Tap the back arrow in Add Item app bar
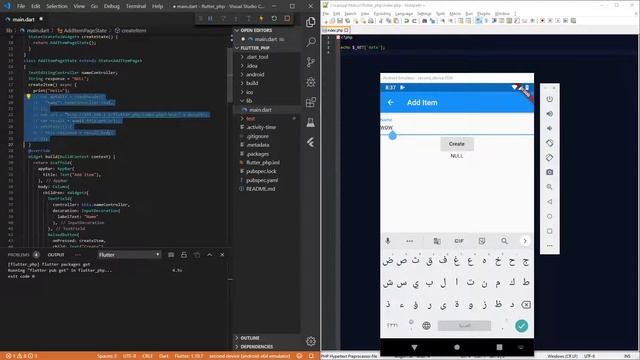This screenshot has width=640, height=360. 391,102
